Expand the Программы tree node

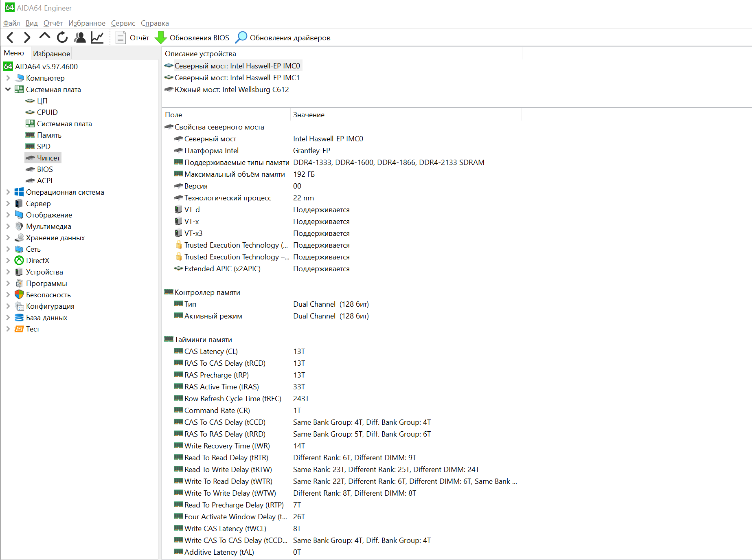pos(8,283)
